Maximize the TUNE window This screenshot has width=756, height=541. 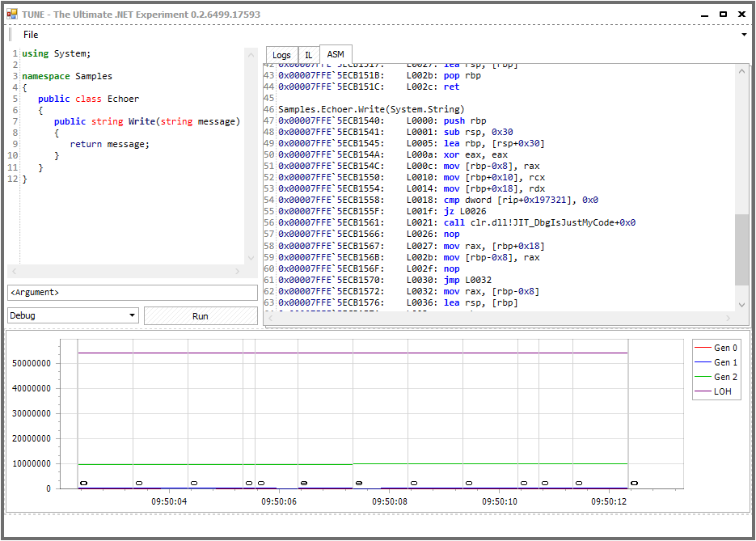pyautogui.click(x=723, y=14)
